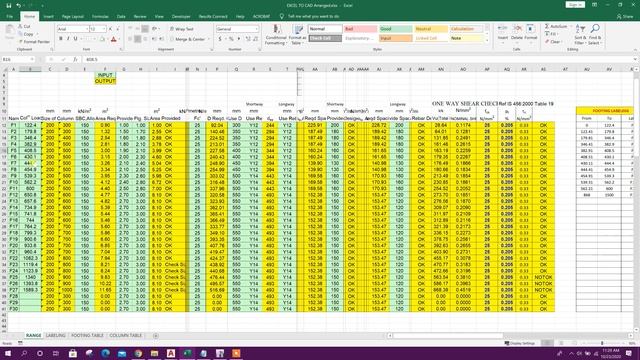Undo the last action
The image size is (640, 360).
[x=19, y=6]
